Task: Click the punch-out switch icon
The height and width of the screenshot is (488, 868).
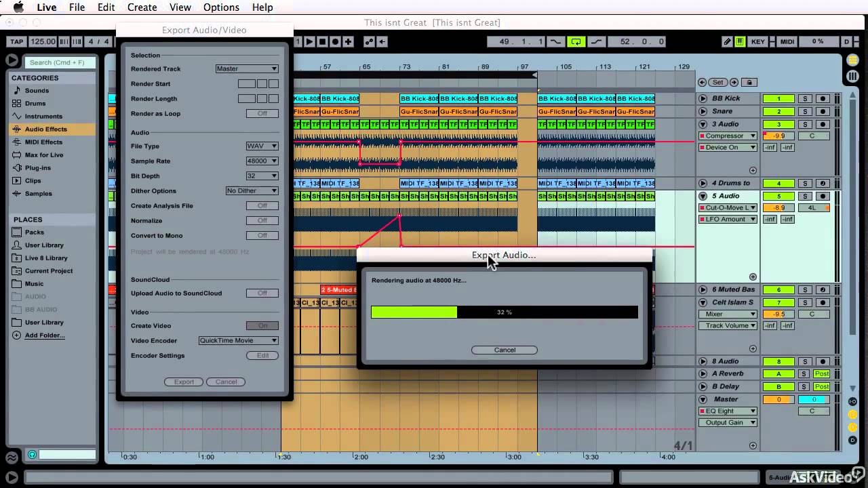Action: click(x=596, y=41)
